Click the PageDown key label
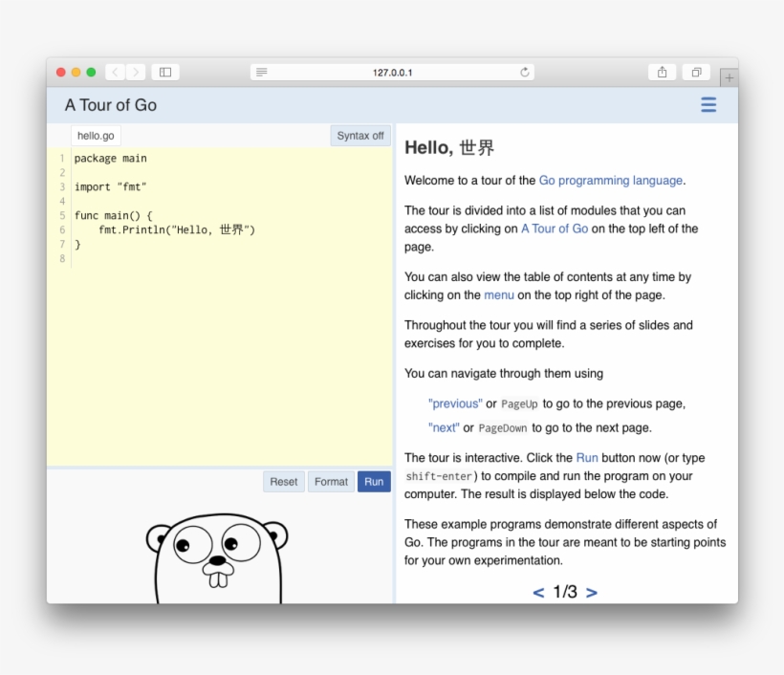This screenshot has width=784, height=675. pyautogui.click(x=503, y=428)
